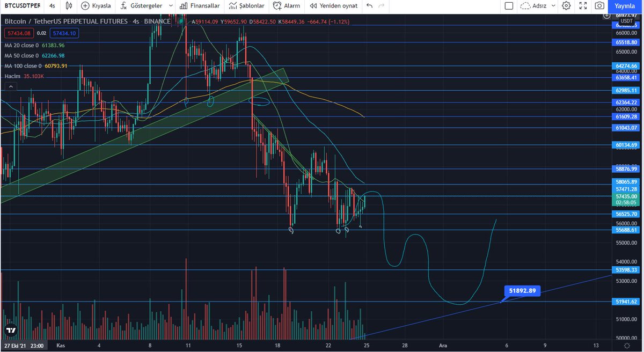Click the 60134.69 price level label

627,145
